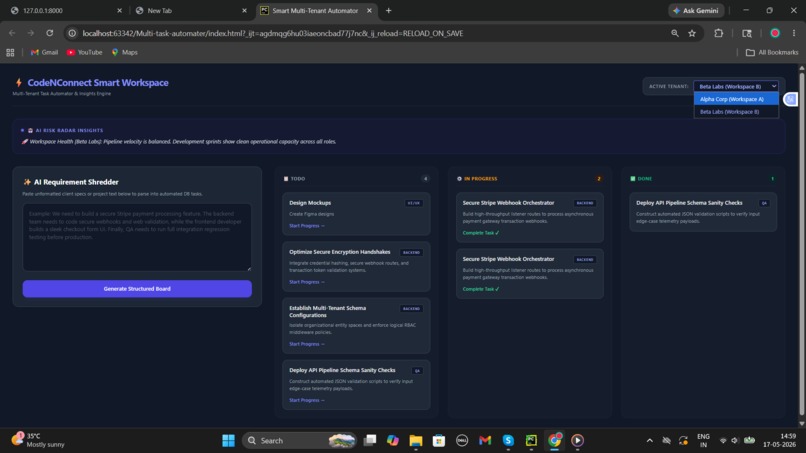Click the UI/UX tag on Design Mockups

pyautogui.click(x=414, y=203)
